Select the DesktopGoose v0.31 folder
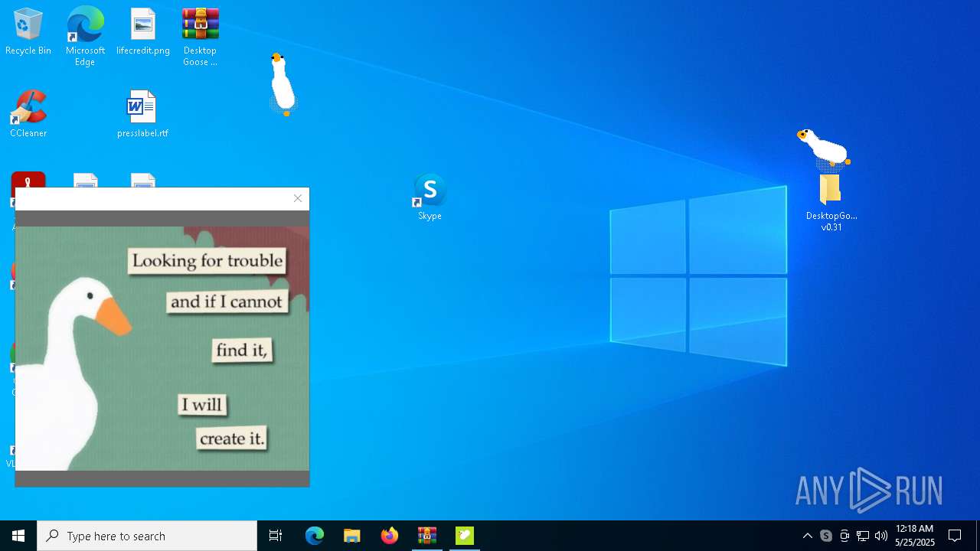980x551 pixels. point(831,203)
